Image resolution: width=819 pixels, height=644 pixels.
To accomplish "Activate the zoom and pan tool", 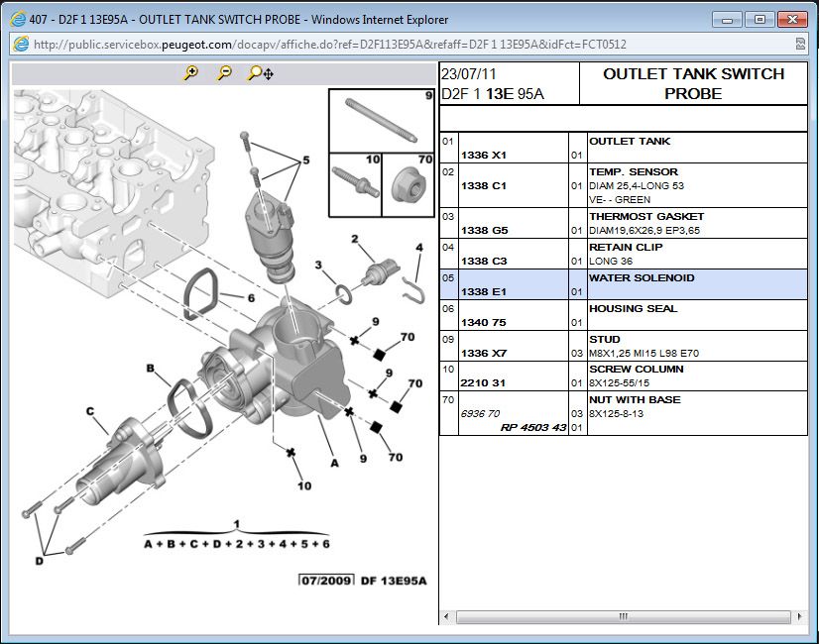I will pyautogui.click(x=260, y=73).
